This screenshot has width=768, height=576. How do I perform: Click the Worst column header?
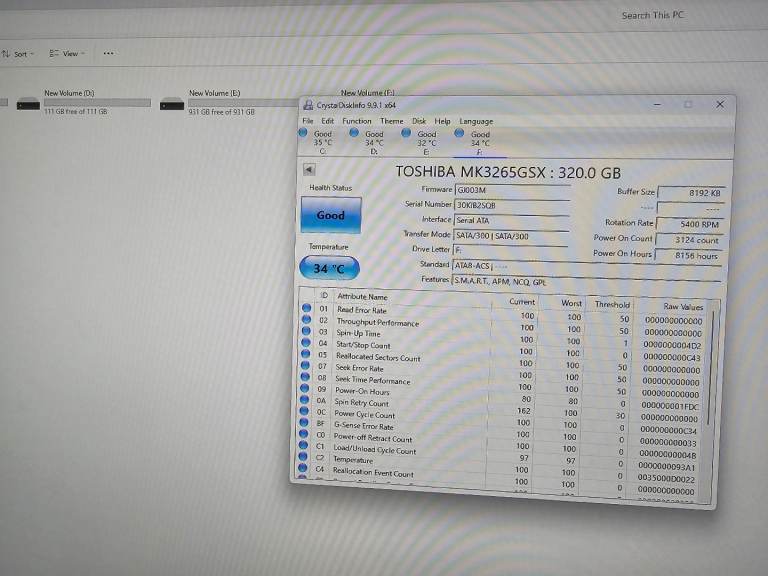571,304
